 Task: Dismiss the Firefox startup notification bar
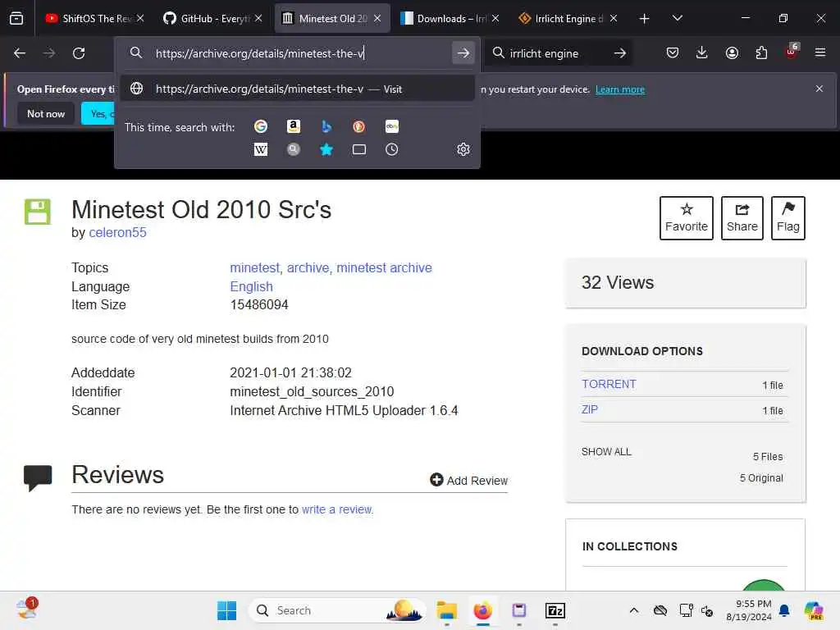point(819,89)
